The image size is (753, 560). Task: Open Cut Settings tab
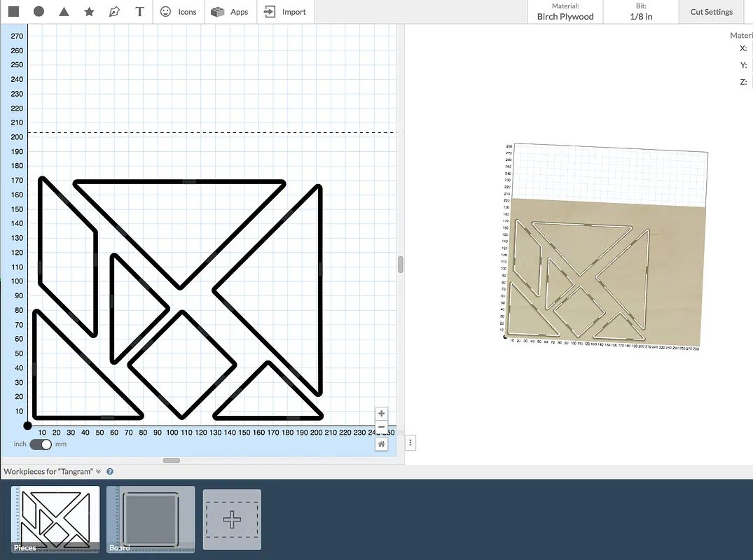[x=711, y=12]
